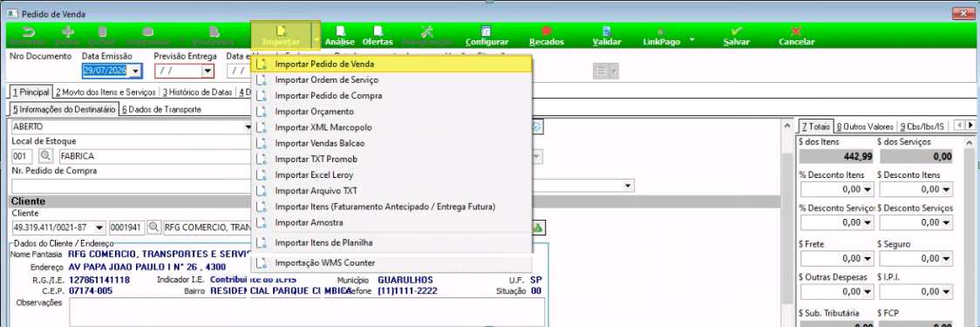980x327 pixels.
Task: Switch to the 1 Principal tab
Action: (31, 92)
